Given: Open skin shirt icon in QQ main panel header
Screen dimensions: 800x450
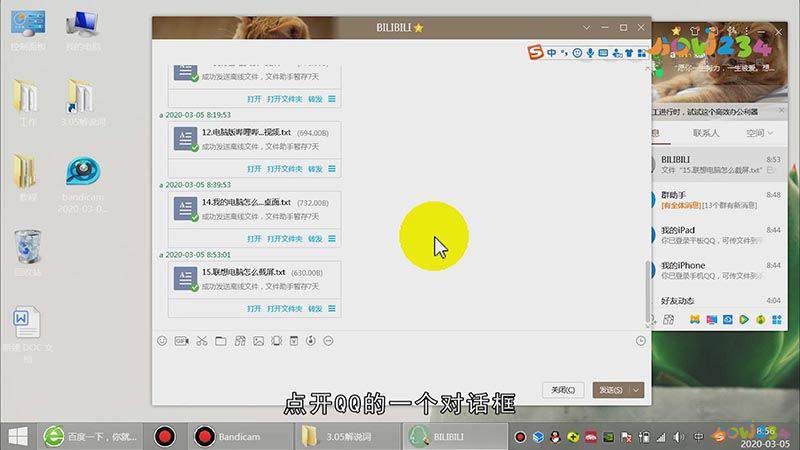Looking at the screenshot, I should click(x=694, y=31).
